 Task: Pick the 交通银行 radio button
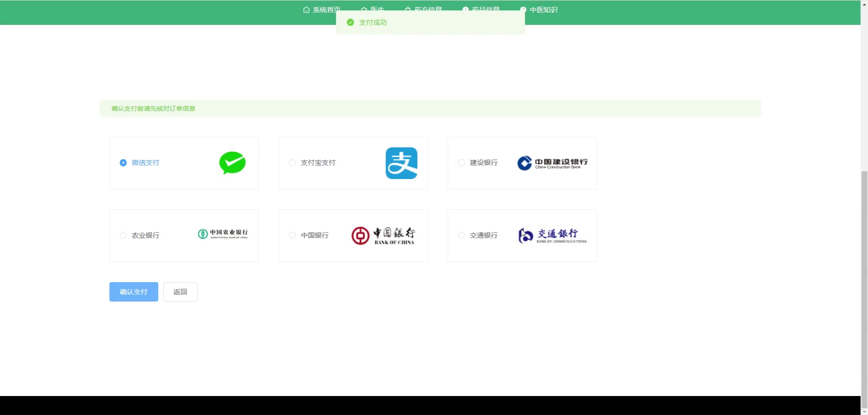[x=461, y=236]
